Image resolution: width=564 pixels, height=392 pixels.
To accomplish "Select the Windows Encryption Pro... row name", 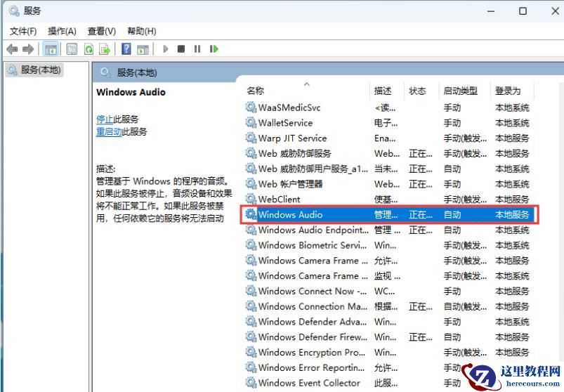I will 311,352.
